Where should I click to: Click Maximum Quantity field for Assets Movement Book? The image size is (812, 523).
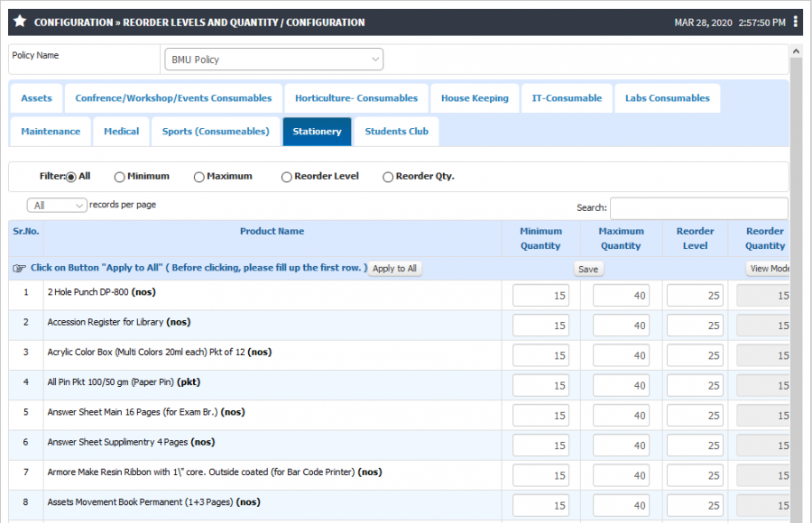[621, 505]
